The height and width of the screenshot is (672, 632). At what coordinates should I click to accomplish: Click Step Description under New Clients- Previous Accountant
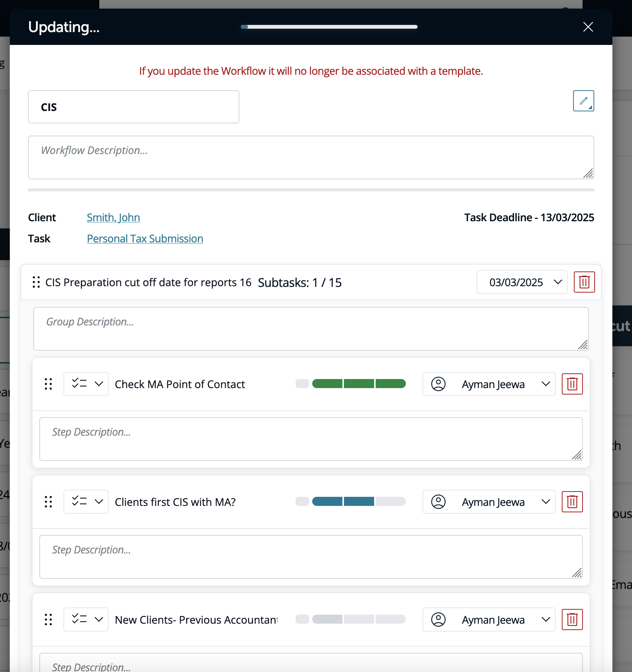311,663
